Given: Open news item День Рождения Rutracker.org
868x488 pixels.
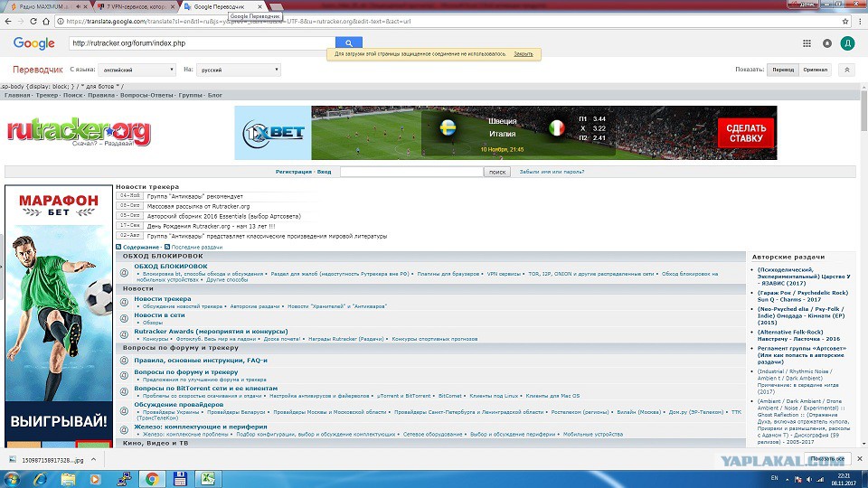Looking at the screenshot, I should click(211, 226).
